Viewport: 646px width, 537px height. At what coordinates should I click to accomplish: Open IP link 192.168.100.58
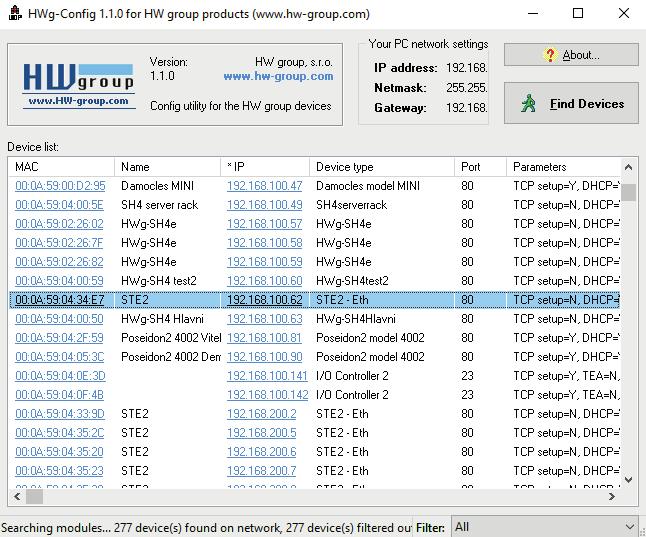point(264,243)
